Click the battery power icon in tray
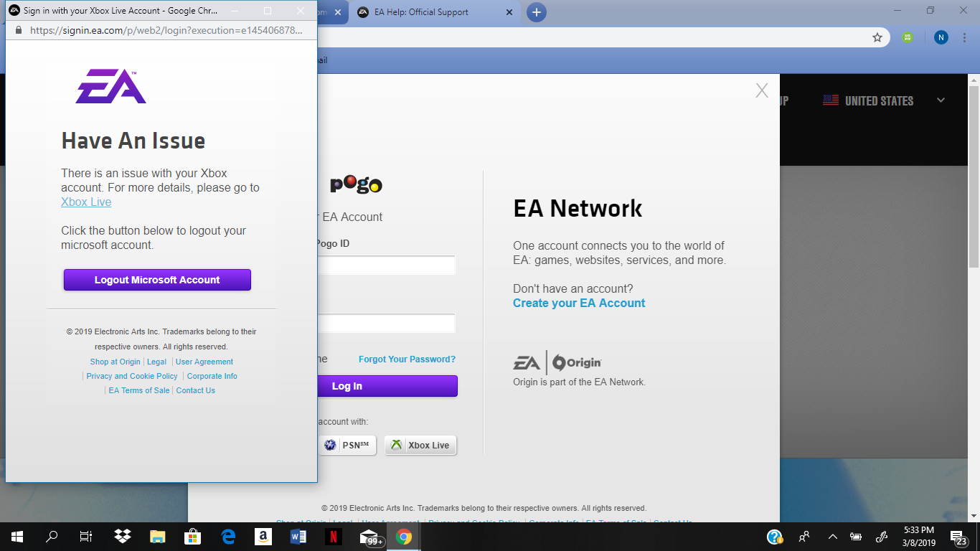The height and width of the screenshot is (551, 980). click(856, 537)
